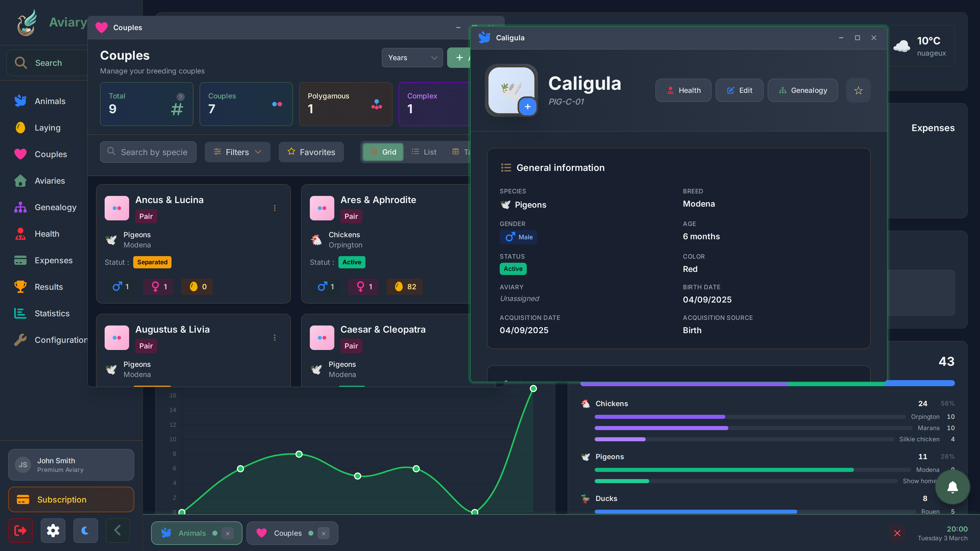The height and width of the screenshot is (551, 980).
Task: Expand the Filters dropdown
Action: (237, 152)
